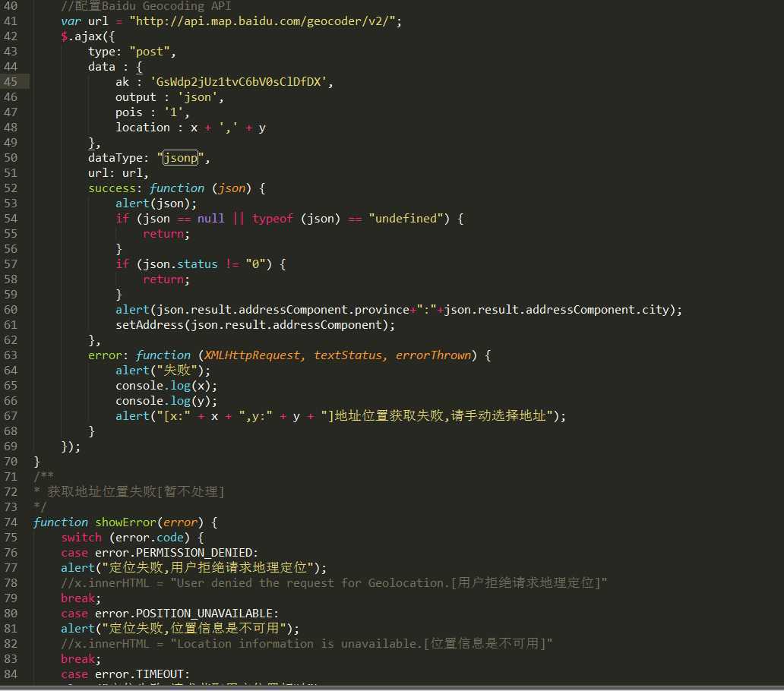Click data : { on line 44
The image size is (784, 691).
pyautogui.click(x=115, y=67)
